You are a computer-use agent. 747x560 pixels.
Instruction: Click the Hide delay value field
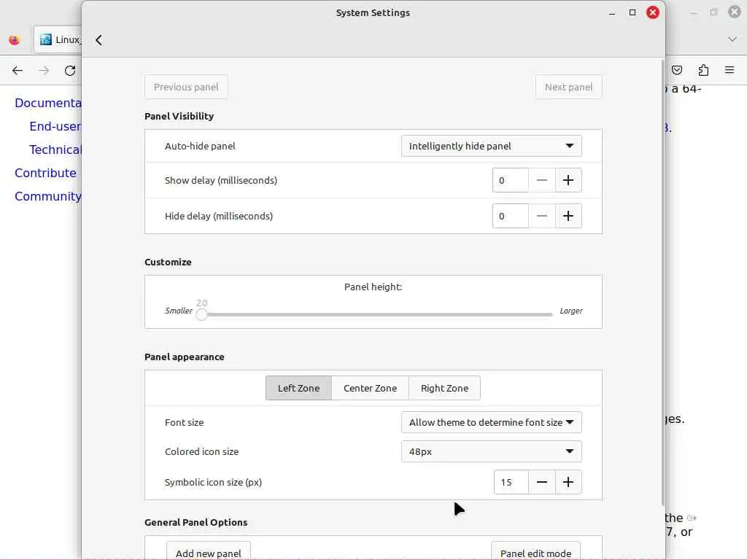[510, 216]
